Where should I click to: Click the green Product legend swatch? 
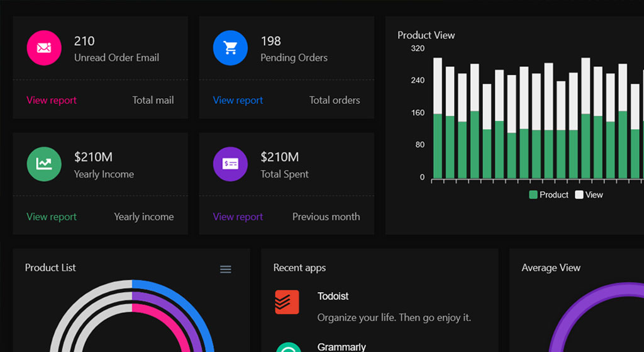[x=533, y=195]
